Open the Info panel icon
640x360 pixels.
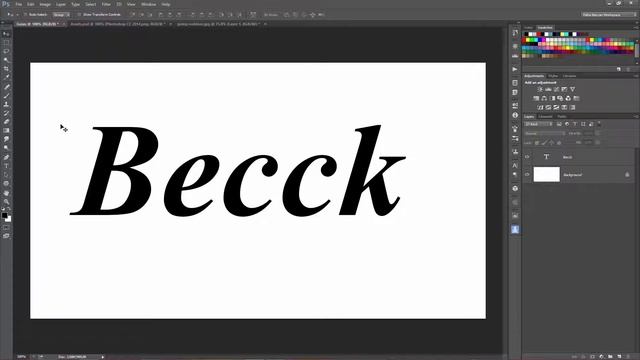tap(515, 116)
